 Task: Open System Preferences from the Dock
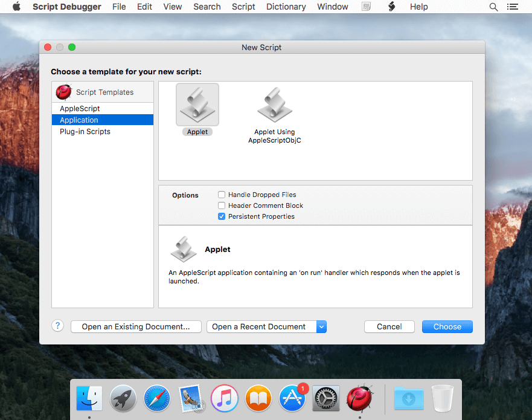tap(325, 398)
